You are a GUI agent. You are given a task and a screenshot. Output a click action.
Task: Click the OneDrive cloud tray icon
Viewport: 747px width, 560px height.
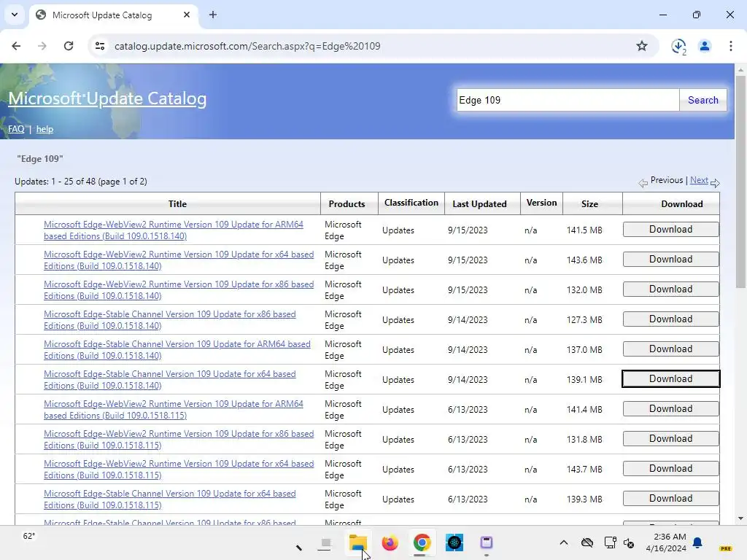(587, 542)
